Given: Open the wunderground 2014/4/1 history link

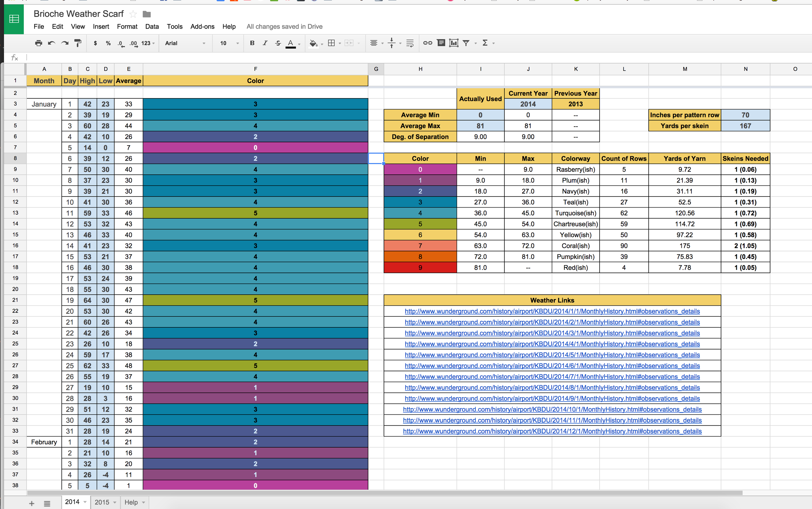Looking at the screenshot, I should [552, 344].
